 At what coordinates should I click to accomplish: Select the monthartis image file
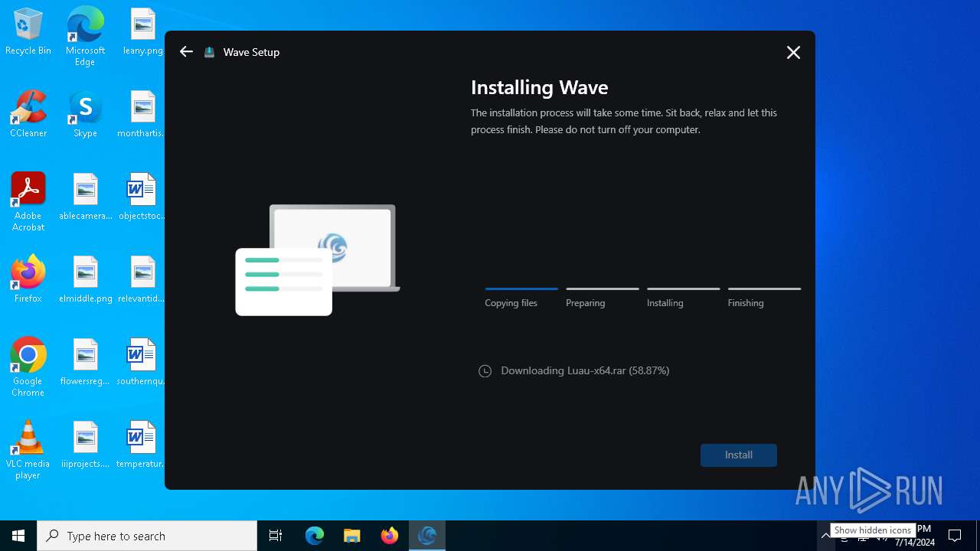[142, 114]
